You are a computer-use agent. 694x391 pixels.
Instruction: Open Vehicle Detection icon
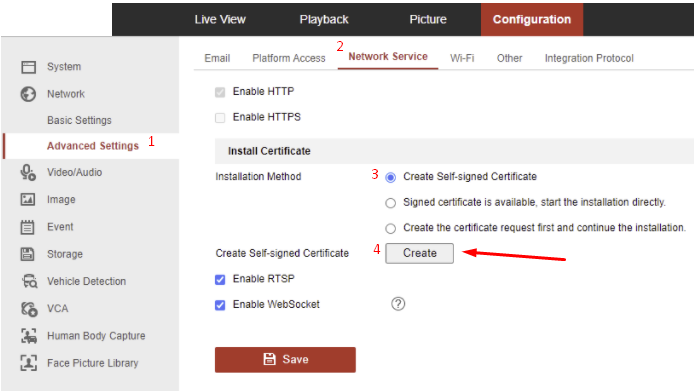coord(30,281)
